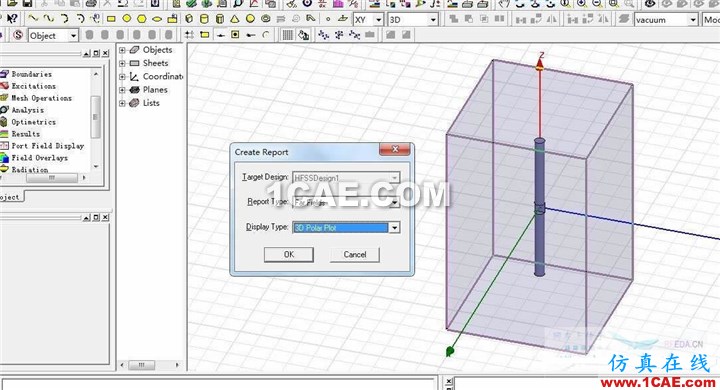Select the Draw box tool
The height and width of the screenshot is (390, 720).
[x=189, y=19]
